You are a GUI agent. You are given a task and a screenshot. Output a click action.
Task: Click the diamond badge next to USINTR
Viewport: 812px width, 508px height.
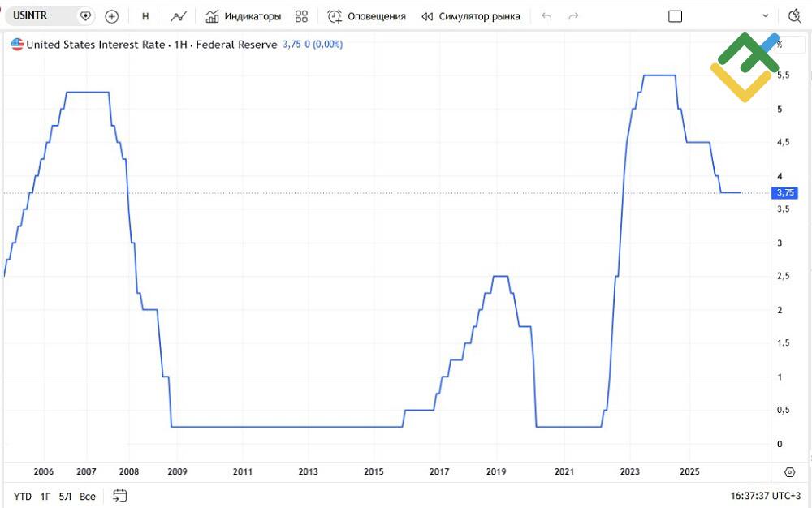coord(85,16)
